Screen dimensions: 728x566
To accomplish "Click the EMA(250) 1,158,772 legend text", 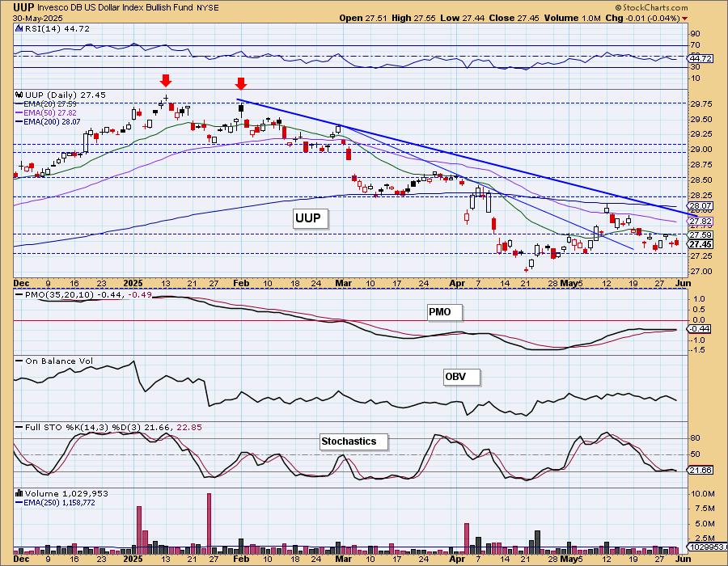I will click(x=59, y=502).
